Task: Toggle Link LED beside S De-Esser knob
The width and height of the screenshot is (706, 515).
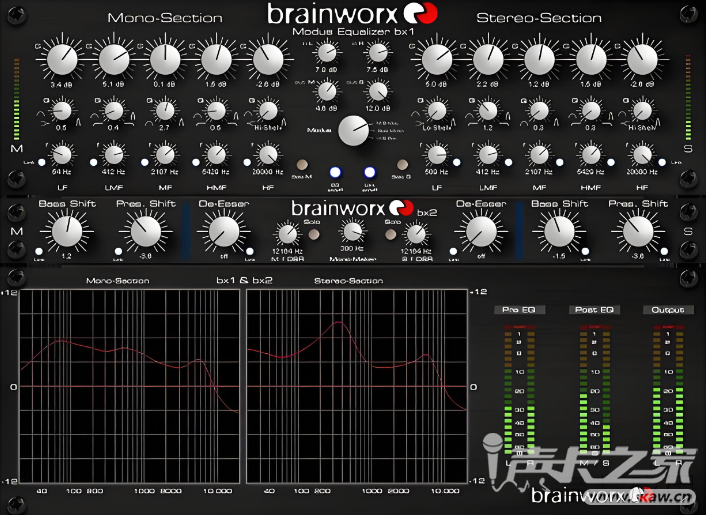Action: point(453,252)
